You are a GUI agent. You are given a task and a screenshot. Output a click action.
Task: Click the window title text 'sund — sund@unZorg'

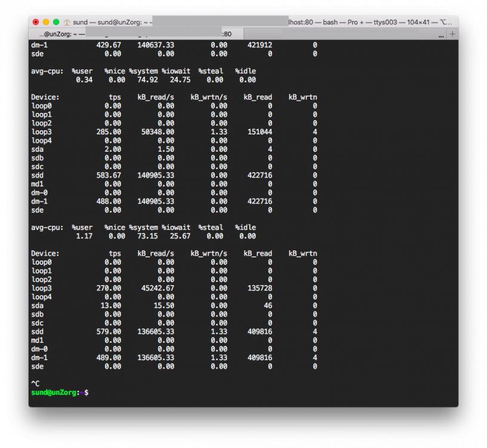tap(107, 22)
